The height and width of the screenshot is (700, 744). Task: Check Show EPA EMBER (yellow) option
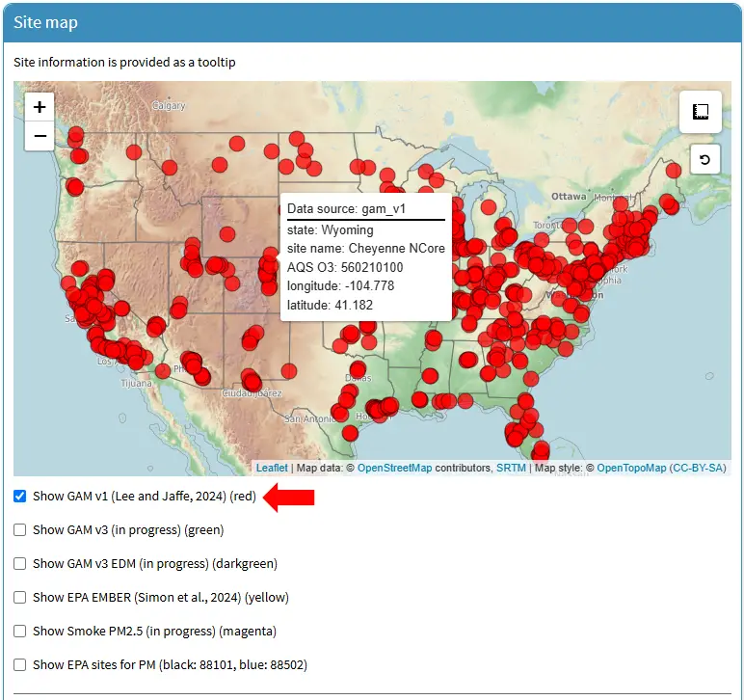(x=20, y=597)
